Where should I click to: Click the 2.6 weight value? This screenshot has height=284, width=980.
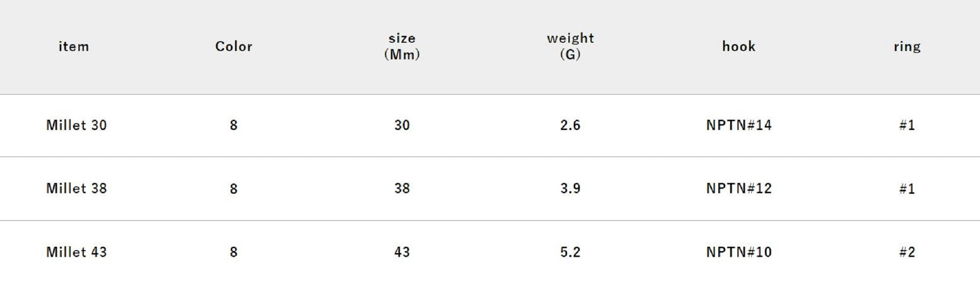click(x=570, y=125)
